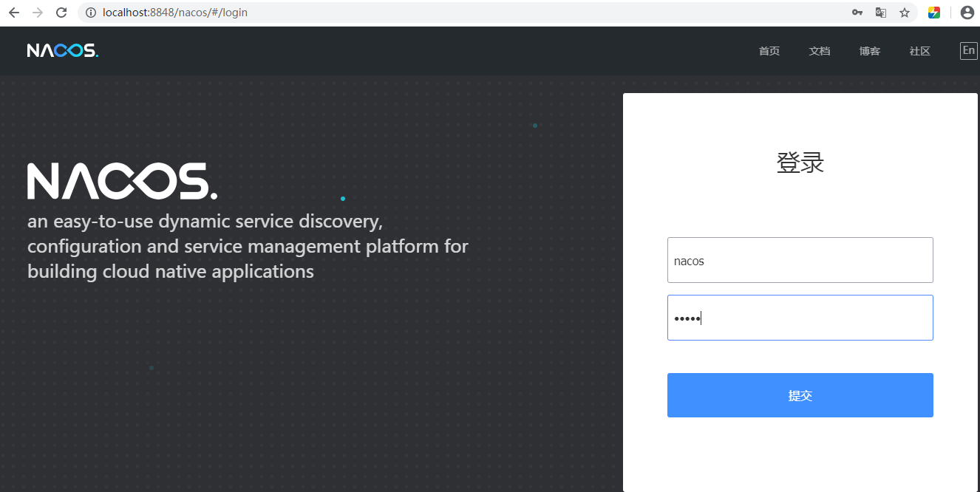
Task: Open the browser profile avatar
Action: coord(967,13)
